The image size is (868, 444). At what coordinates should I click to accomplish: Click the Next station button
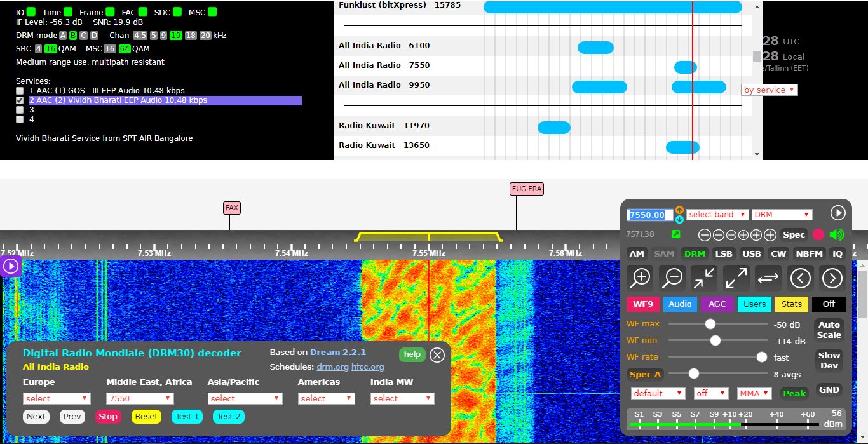tap(36, 417)
